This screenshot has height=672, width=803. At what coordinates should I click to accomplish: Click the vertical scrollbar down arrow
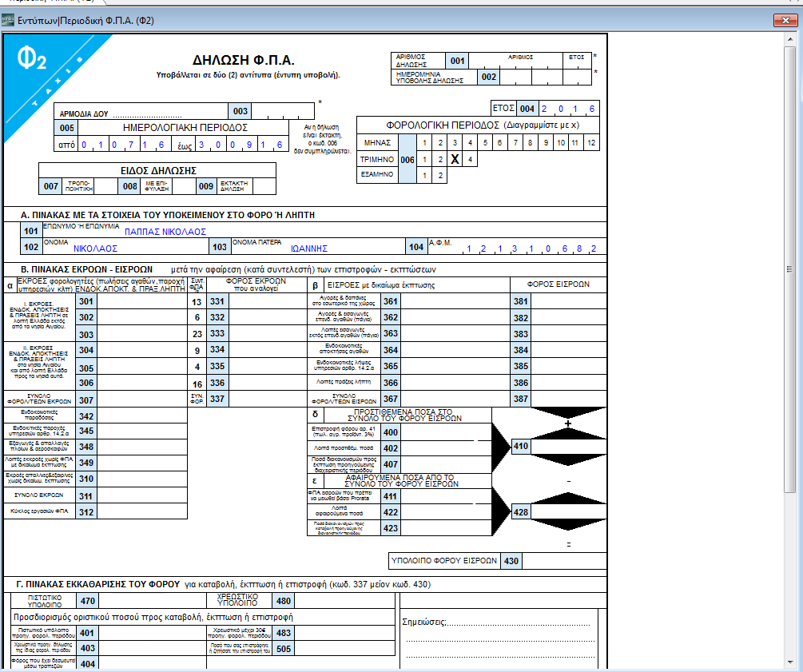tap(789, 663)
